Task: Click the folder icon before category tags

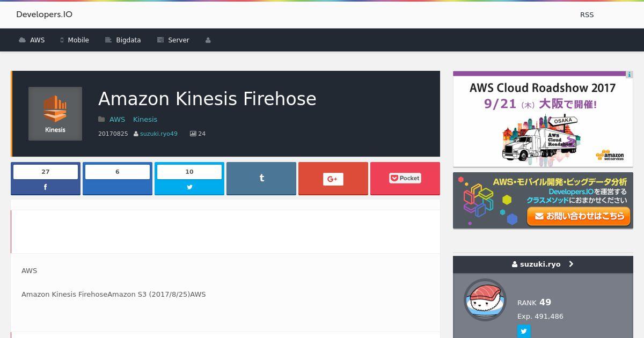Action: [101, 120]
